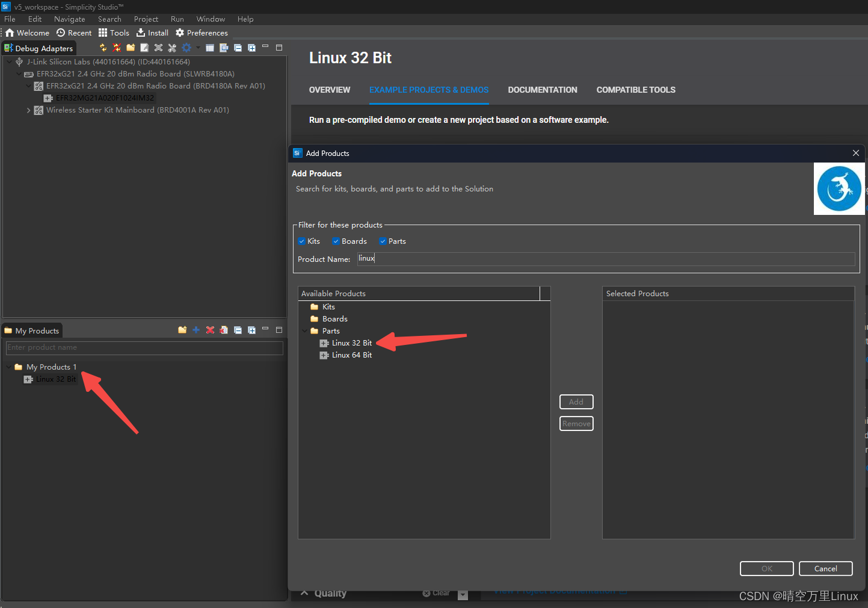Select Linux 32 Bit in Available Products

point(352,343)
